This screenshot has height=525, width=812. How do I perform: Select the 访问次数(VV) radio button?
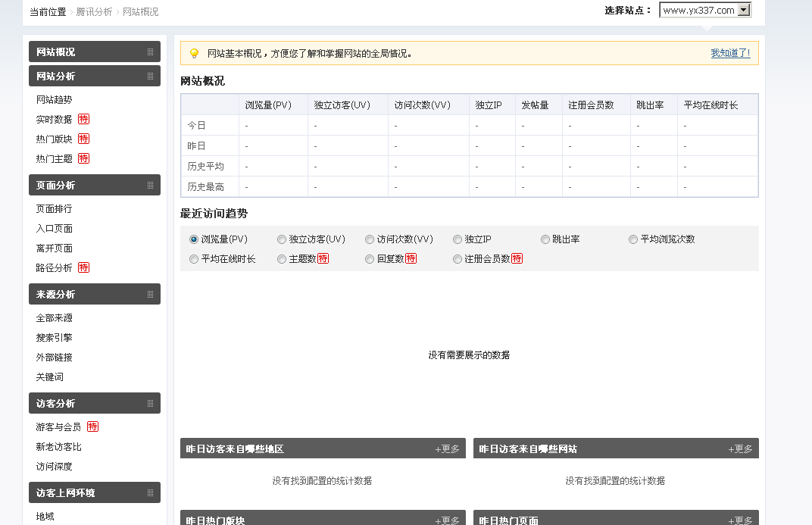coord(370,239)
